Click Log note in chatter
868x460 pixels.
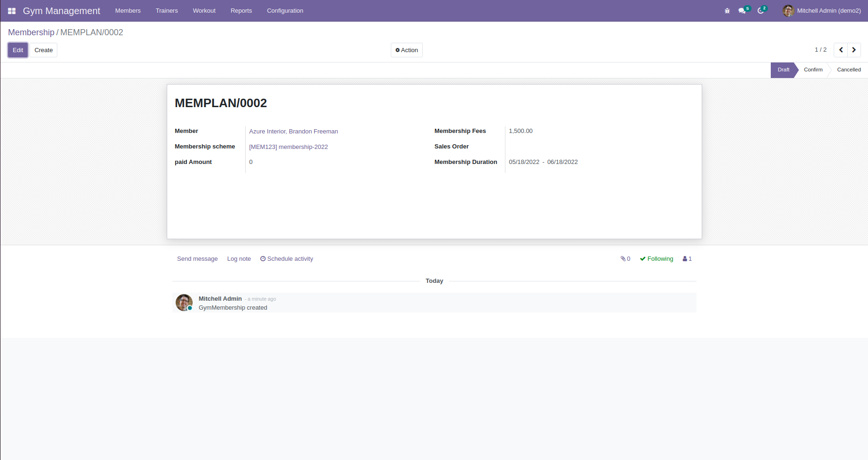click(x=239, y=259)
